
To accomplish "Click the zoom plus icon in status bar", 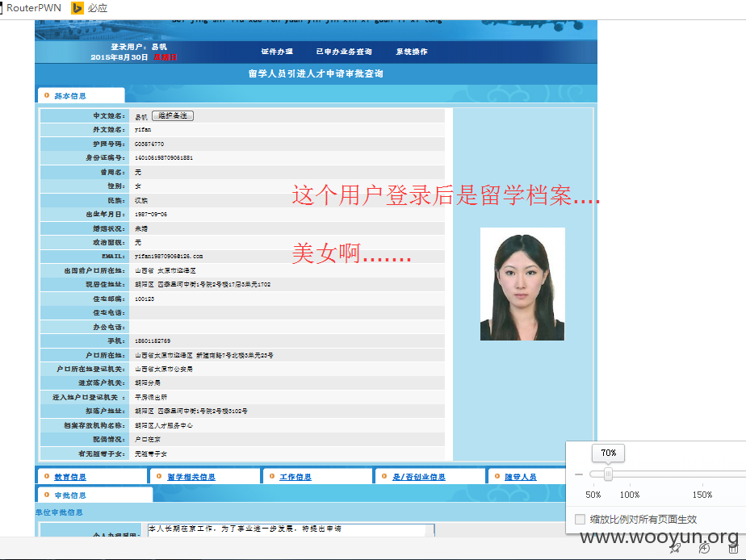I will point(704,549).
